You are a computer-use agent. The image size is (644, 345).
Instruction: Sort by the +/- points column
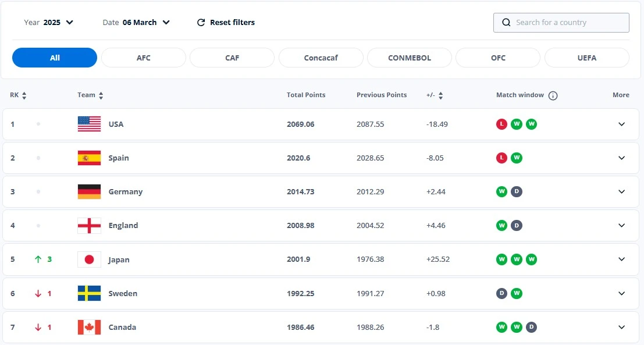440,95
